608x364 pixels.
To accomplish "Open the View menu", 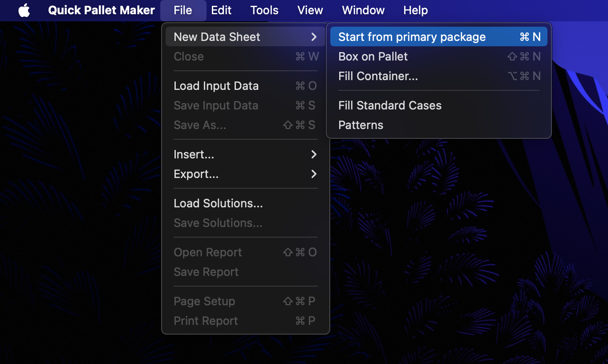I will 310,10.
